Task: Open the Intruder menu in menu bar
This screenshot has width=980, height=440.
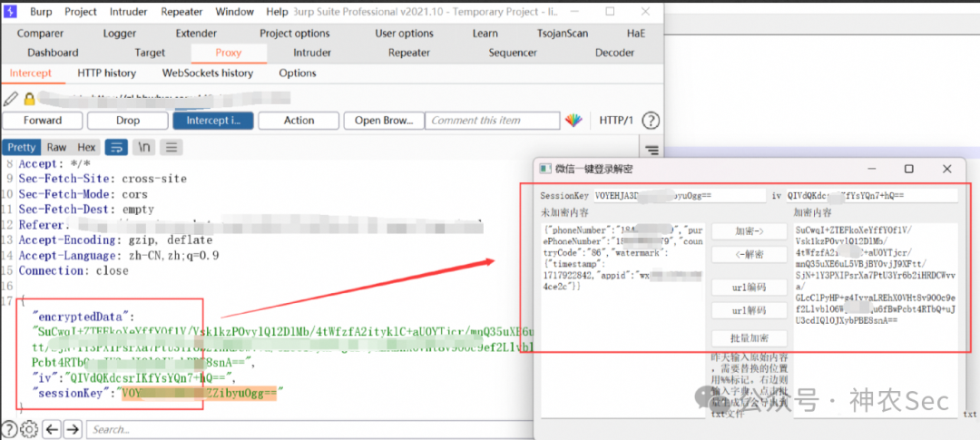Action: tap(128, 11)
